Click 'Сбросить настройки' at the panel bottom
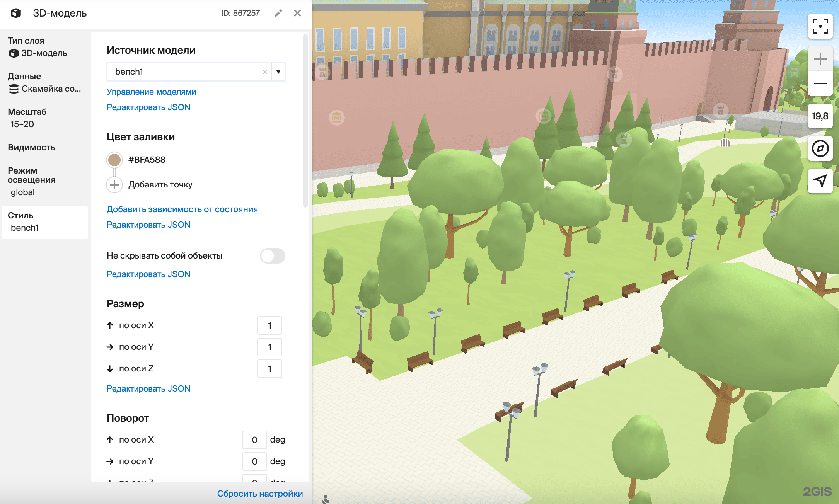 coord(260,494)
